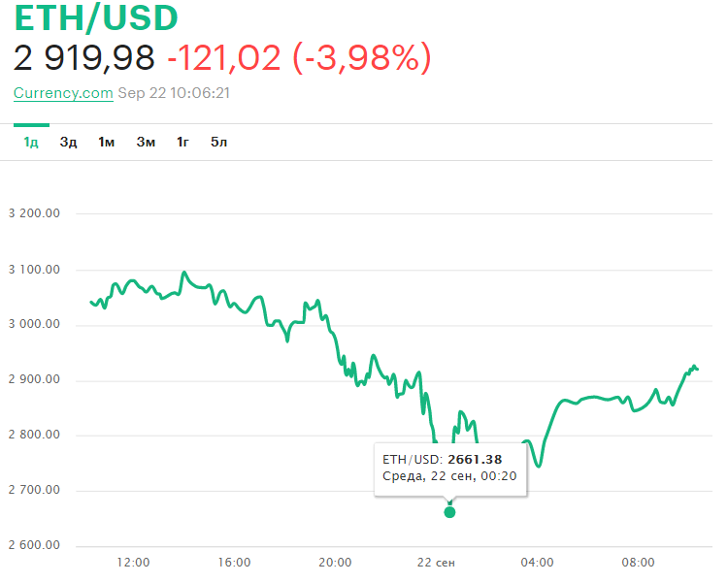Image resolution: width=728 pixels, height=583 pixels.
Task: Open the 1м monthly range tab
Action: [x=106, y=143]
